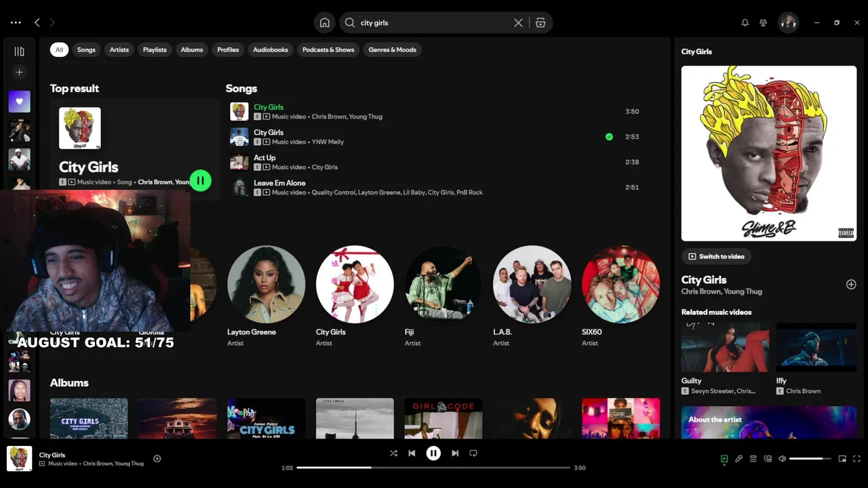Viewport: 868px width, 488px height.
Task: Open Liked Songs heart tile
Action: [x=19, y=102]
